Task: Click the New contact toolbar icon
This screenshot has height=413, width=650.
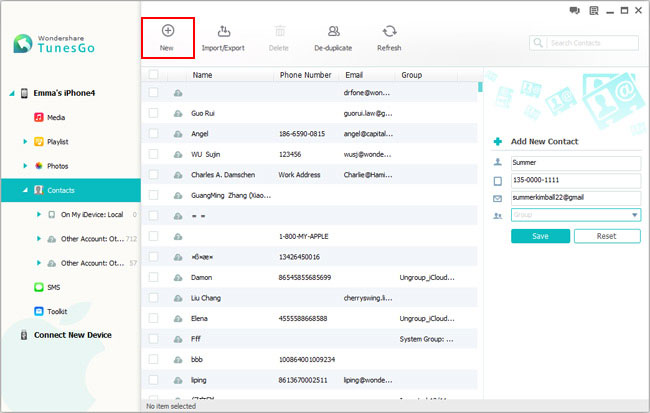Action: 167,31
